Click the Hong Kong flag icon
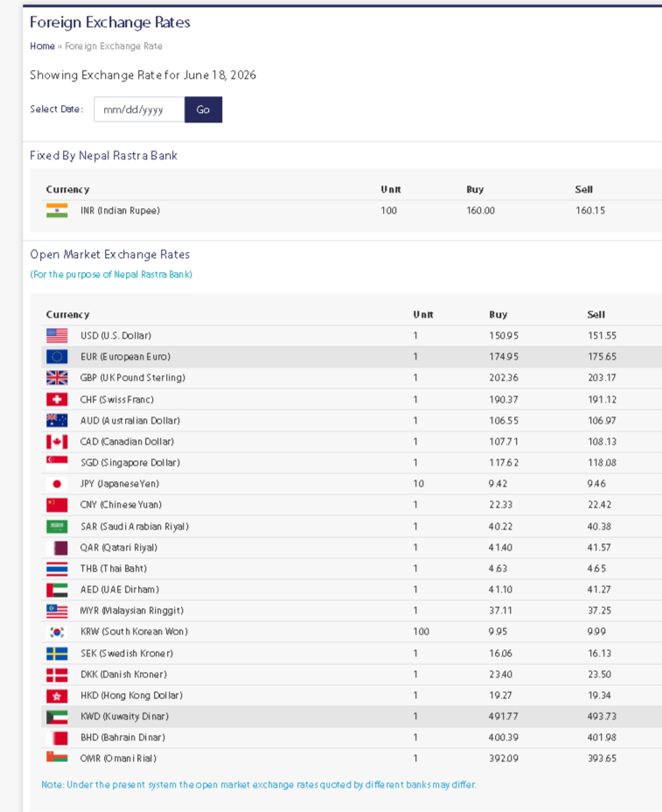Screen dimensions: 662x812 click(57, 696)
